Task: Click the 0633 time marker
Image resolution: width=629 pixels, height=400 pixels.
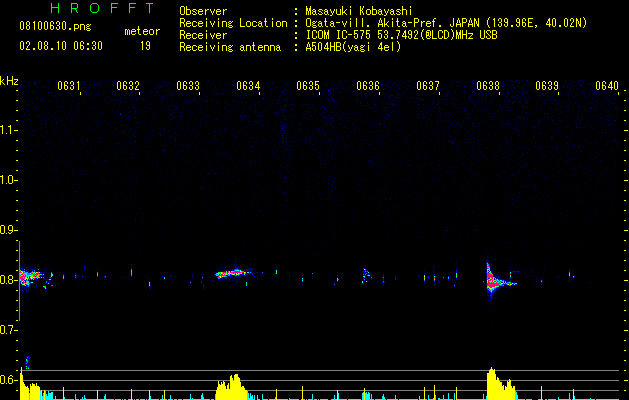Action: [188, 86]
